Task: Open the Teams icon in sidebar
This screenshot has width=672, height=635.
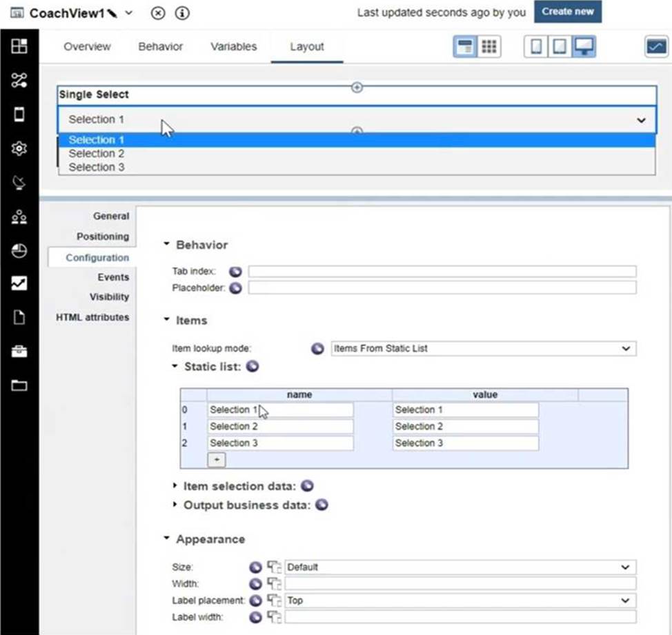Action: [x=19, y=216]
